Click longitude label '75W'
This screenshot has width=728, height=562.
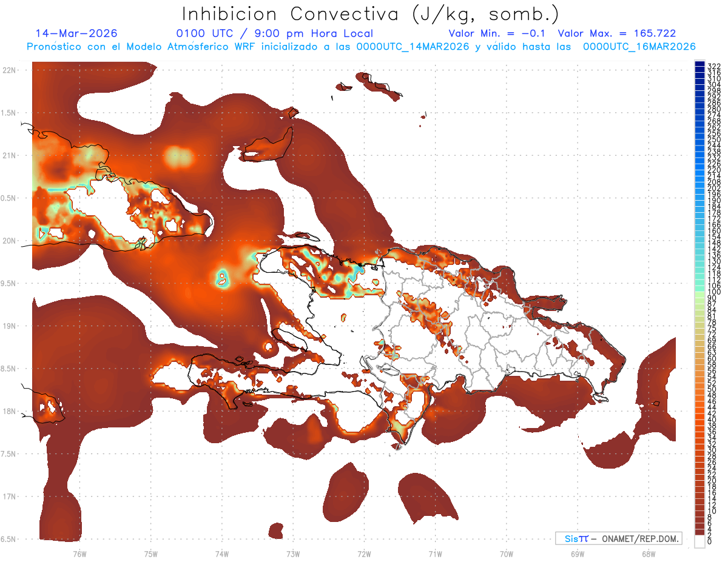click(150, 554)
